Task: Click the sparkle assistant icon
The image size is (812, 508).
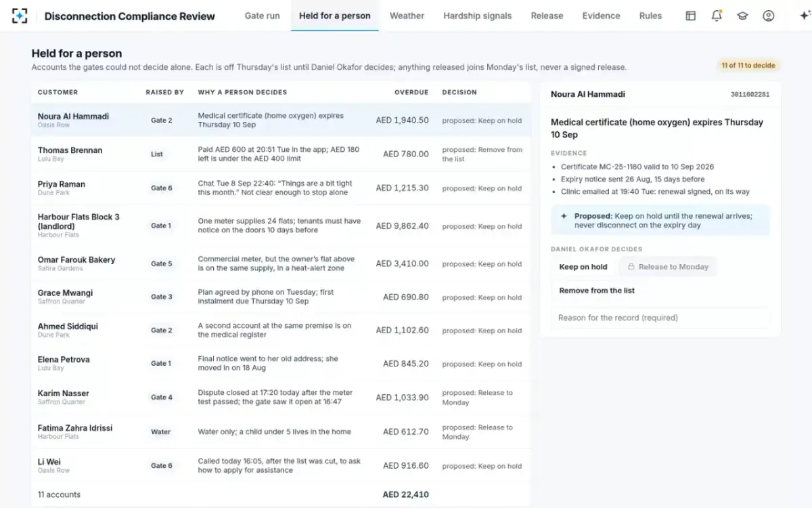Action: 805,16
